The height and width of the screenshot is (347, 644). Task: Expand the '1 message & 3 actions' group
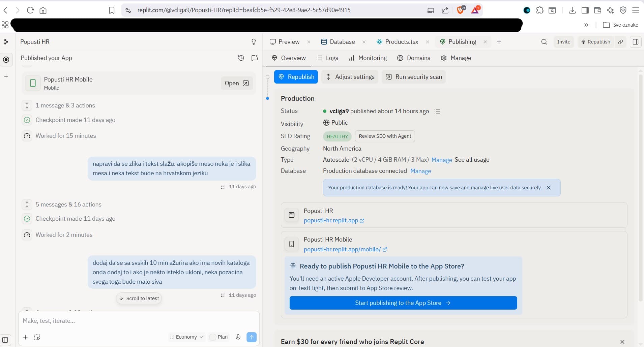[x=27, y=105]
